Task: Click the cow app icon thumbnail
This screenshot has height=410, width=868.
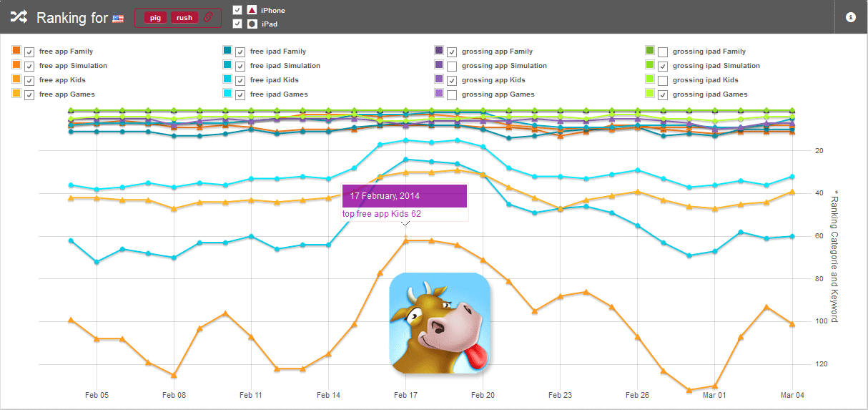Action: (x=440, y=323)
